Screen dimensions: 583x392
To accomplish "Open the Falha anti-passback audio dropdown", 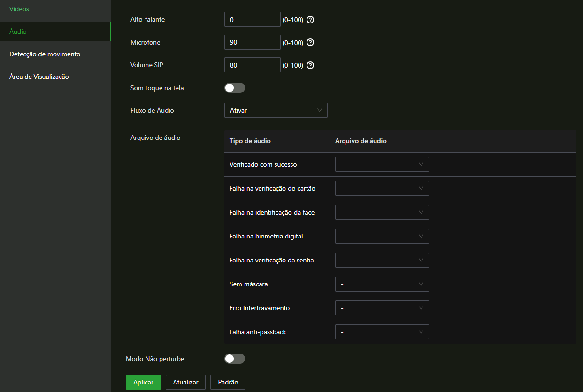I will point(382,332).
